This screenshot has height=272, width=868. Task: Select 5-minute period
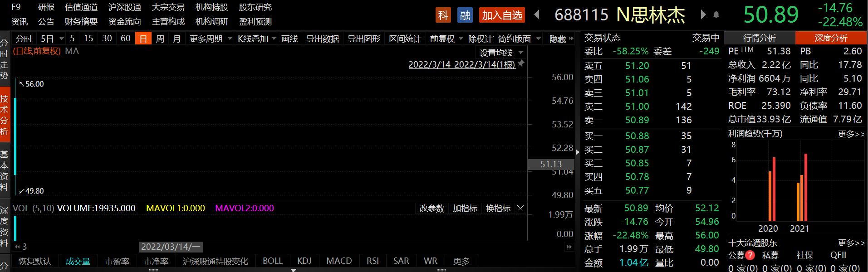pos(72,39)
